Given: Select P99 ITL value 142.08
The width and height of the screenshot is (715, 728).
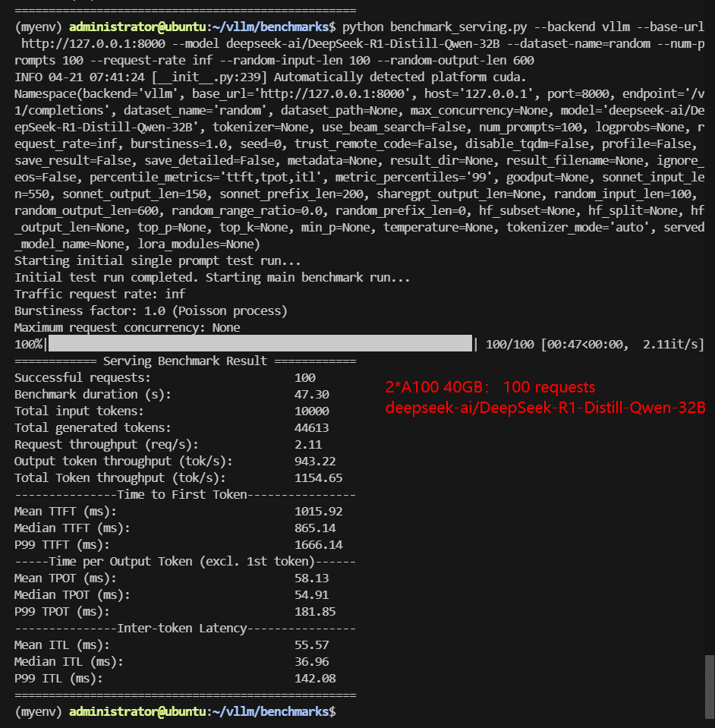Looking at the screenshot, I should (x=315, y=679).
